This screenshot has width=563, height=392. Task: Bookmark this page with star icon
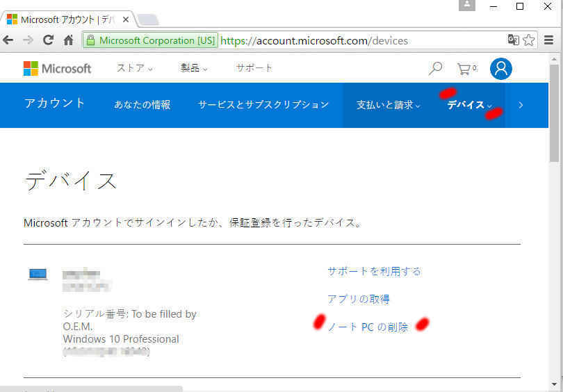[528, 40]
